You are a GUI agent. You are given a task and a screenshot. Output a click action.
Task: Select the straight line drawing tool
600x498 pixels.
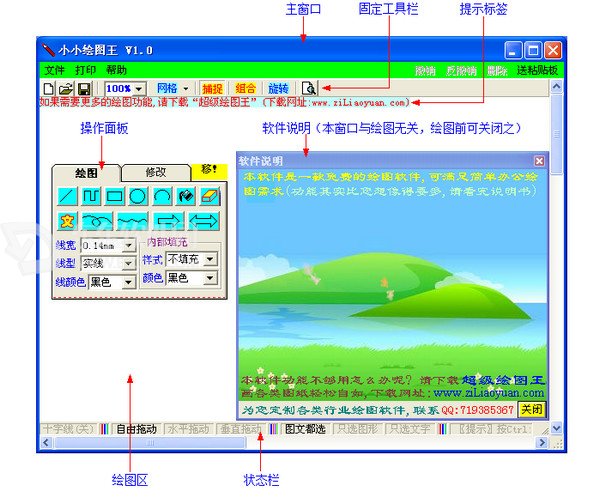coord(67,196)
